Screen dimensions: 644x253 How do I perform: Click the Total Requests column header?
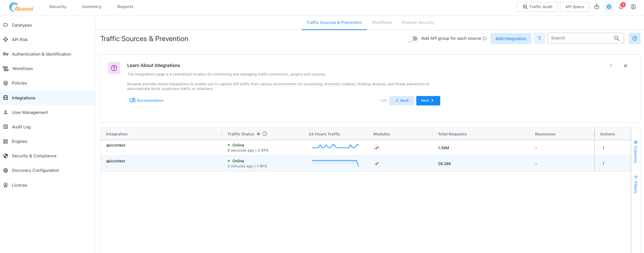(x=452, y=134)
